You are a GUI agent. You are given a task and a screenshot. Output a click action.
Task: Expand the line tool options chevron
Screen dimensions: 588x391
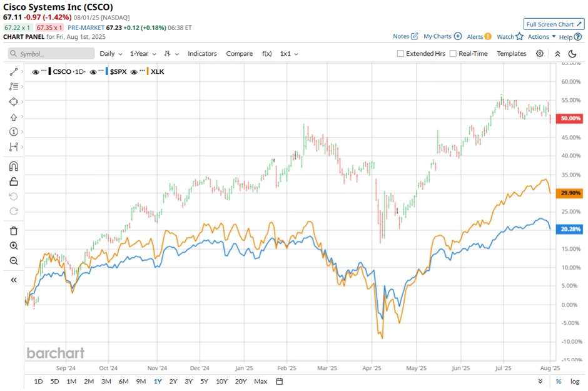[x=22, y=71]
